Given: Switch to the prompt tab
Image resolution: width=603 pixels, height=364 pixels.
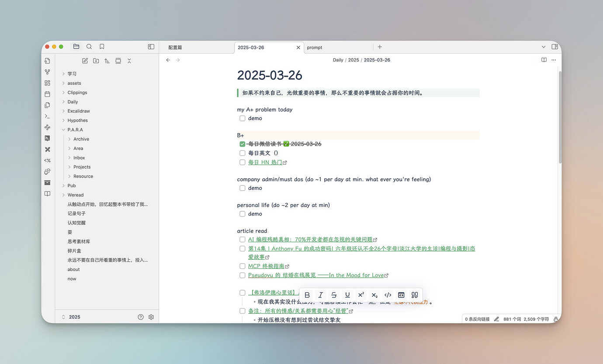Looking at the screenshot, I should pyautogui.click(x=339, y=48).
